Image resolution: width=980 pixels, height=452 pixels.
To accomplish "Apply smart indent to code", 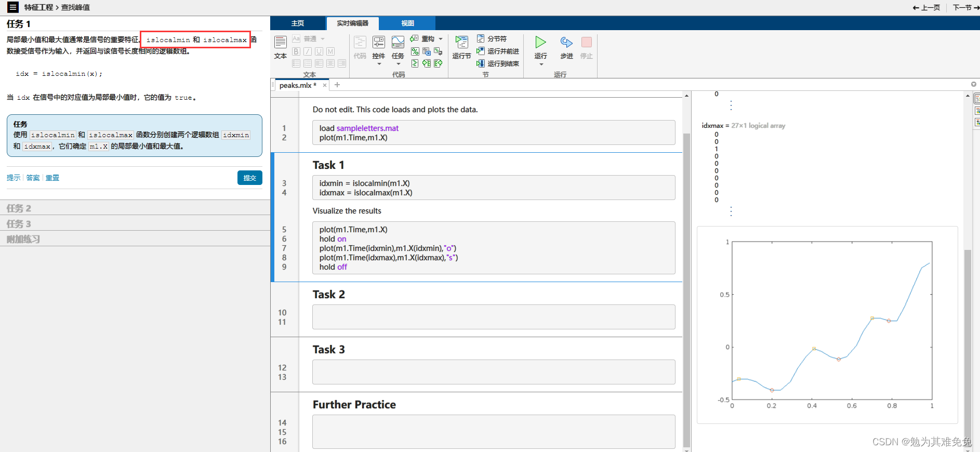I will (x=415, y=63).
